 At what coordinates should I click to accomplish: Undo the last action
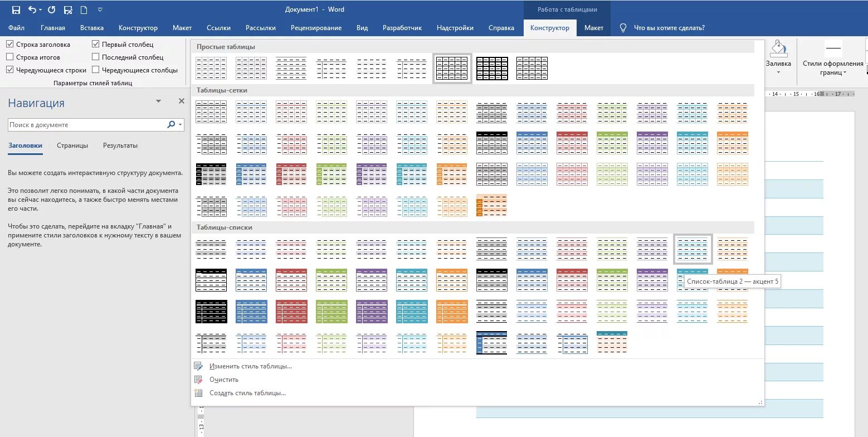[32, 10]
